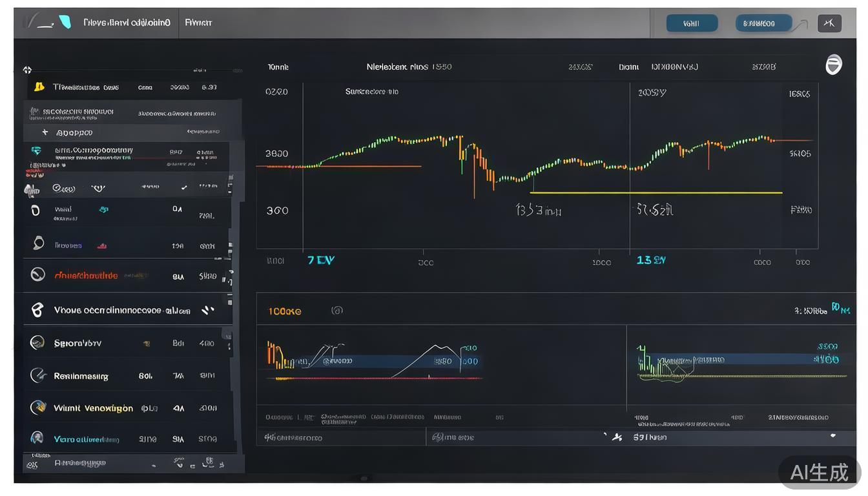Click the circular icon beside the red-text row
Screen dimensions: 868x496
coord(37,275)
